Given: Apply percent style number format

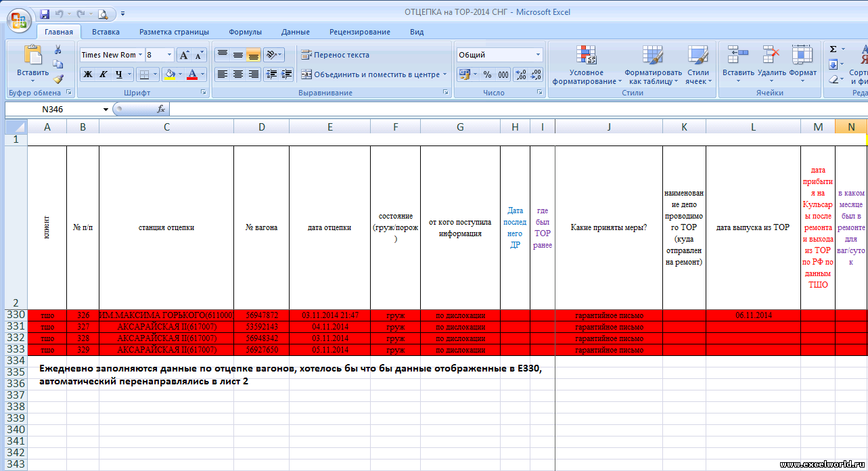Looking at the screenshot, I should point(486,74).
